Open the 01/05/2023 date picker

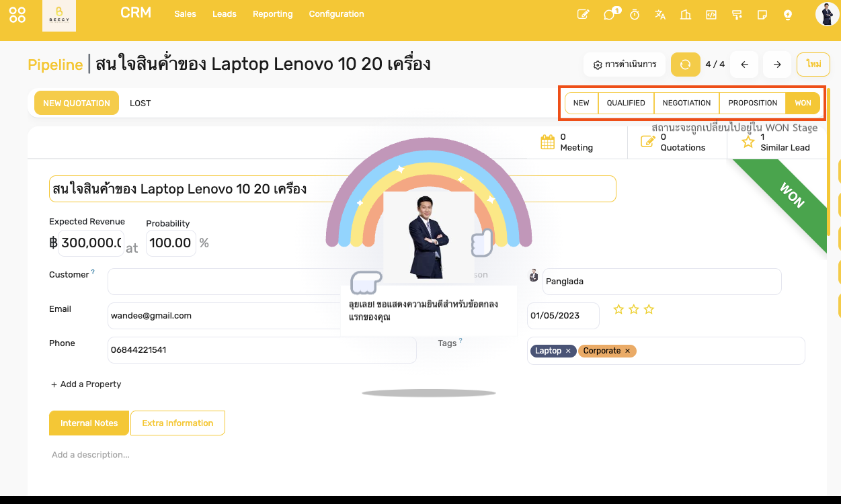pyautogui.click(x=563, y=316)
